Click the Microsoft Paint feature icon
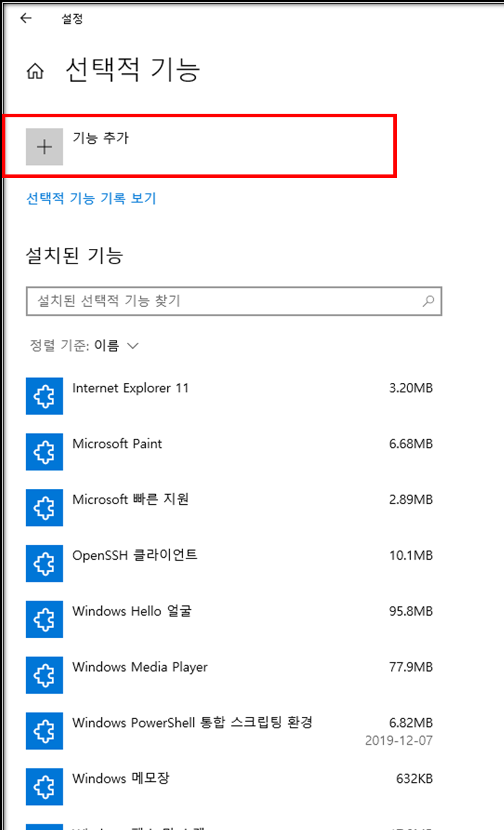 (x=45, y=452)
